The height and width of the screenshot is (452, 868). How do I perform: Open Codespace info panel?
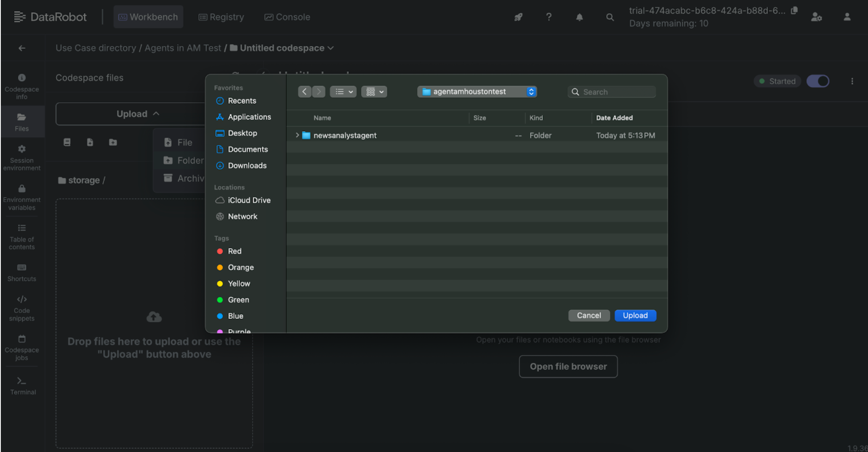(22, 86)
